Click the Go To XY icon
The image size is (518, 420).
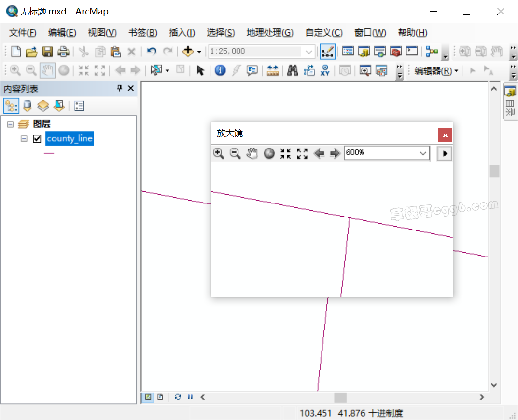[325, 70]
